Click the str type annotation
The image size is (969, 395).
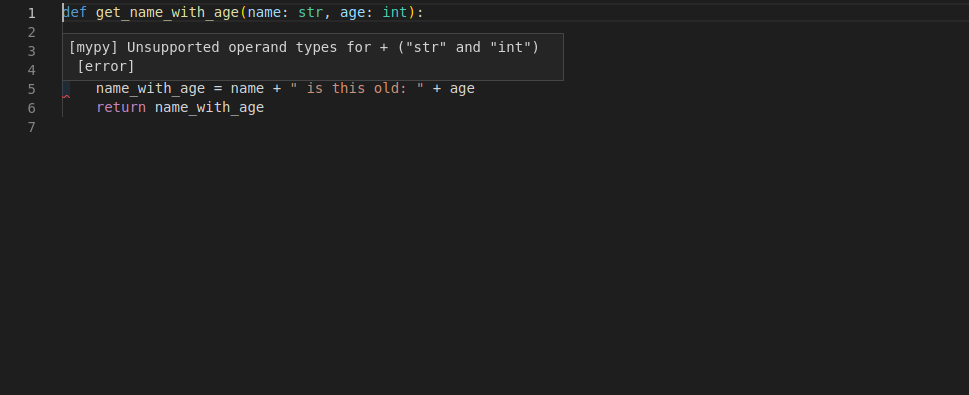(310, 12)
